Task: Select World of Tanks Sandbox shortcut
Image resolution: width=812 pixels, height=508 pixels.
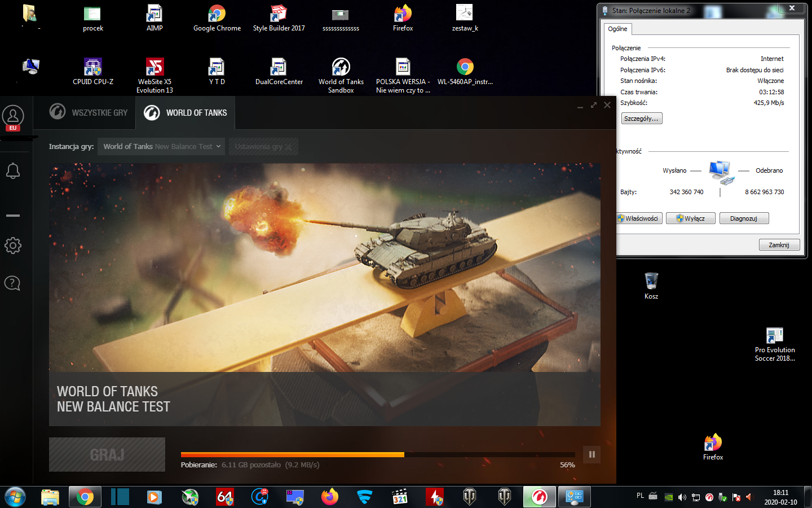Action: click(341, 76)
